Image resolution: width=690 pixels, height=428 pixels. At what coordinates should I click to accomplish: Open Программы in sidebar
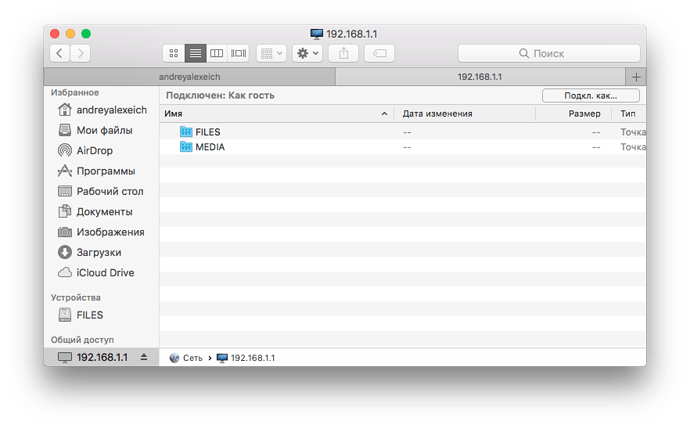102,171
